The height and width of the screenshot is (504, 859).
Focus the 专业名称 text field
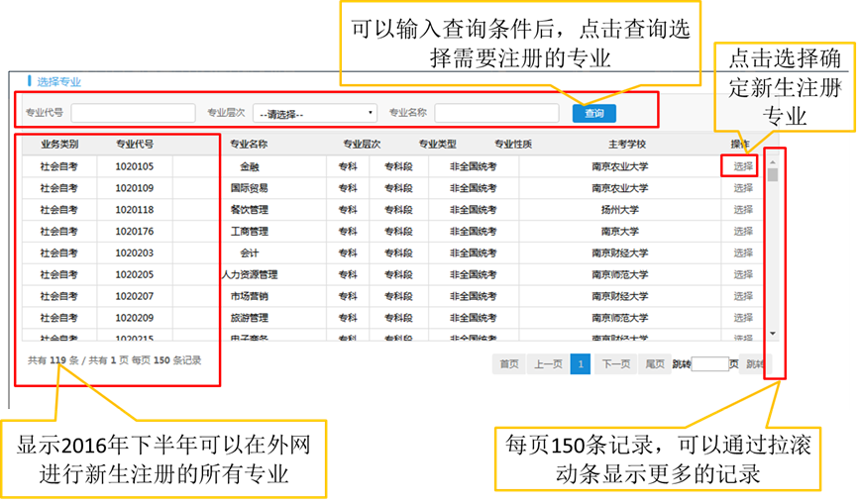point(496,114)
